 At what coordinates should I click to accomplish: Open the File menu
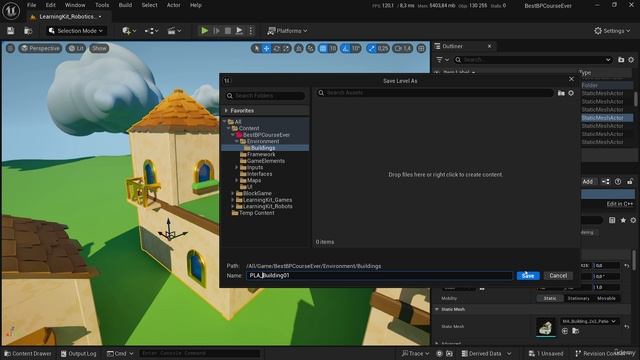point(31,5)
